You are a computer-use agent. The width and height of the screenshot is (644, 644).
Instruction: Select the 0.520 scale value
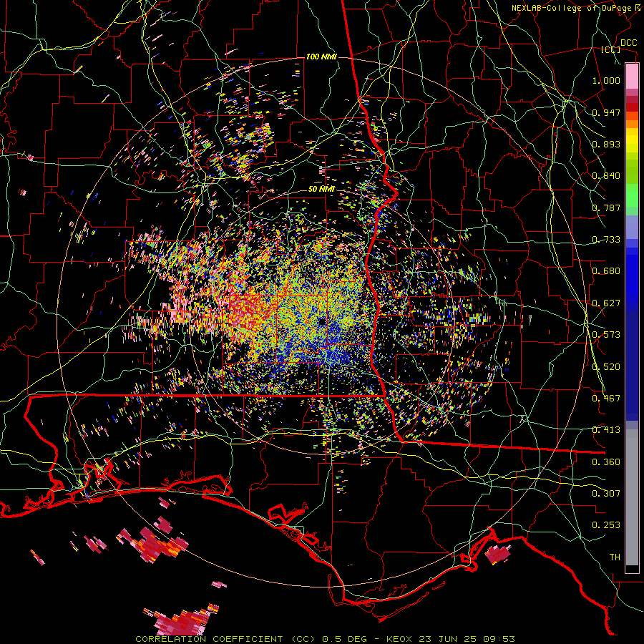pyautogui.click(x=606, y=367)
